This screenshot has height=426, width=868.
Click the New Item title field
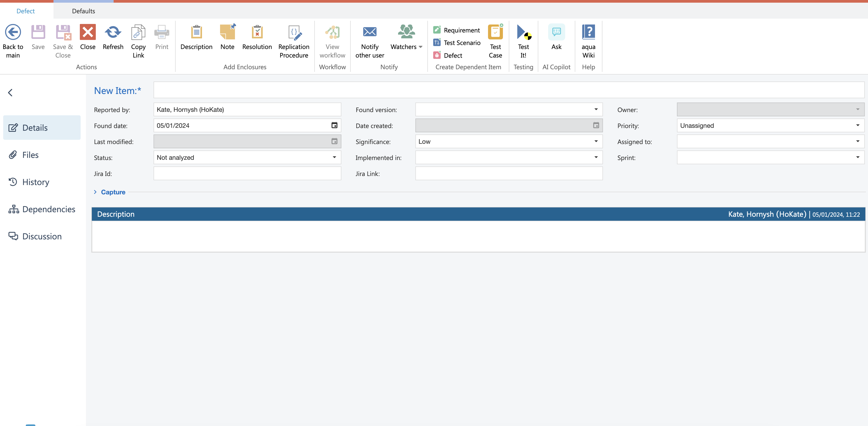[509, 90]
